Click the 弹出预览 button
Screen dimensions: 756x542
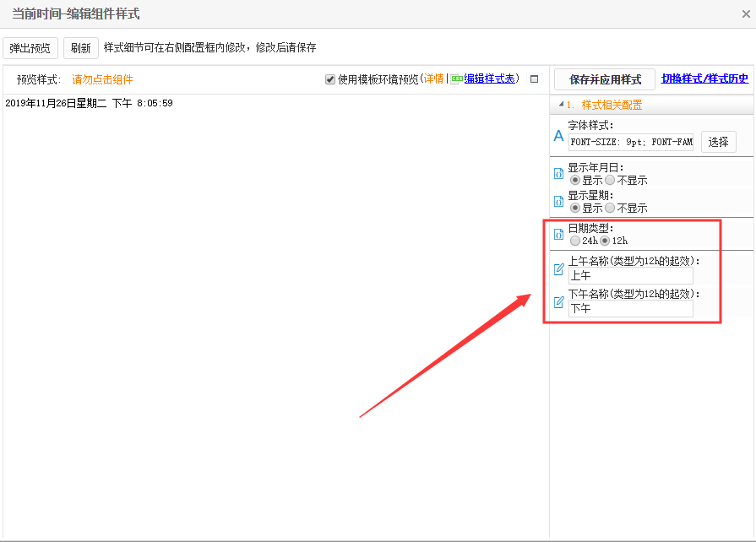[x=30, y=48]
